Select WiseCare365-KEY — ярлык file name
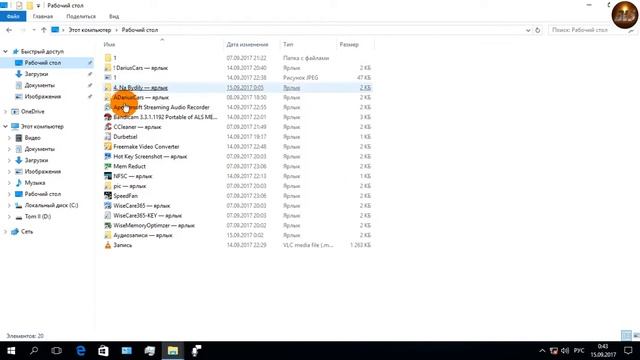This screenshot has width=640, height=360. (x=148, y=216)
